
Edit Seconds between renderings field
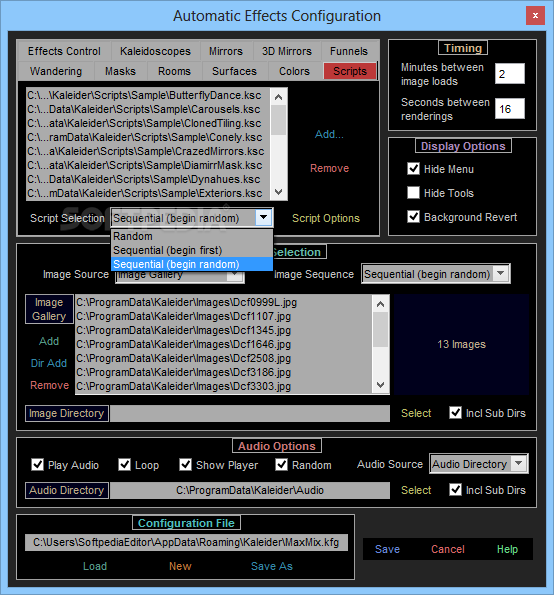pyautogui.click(x=510, y=109)
